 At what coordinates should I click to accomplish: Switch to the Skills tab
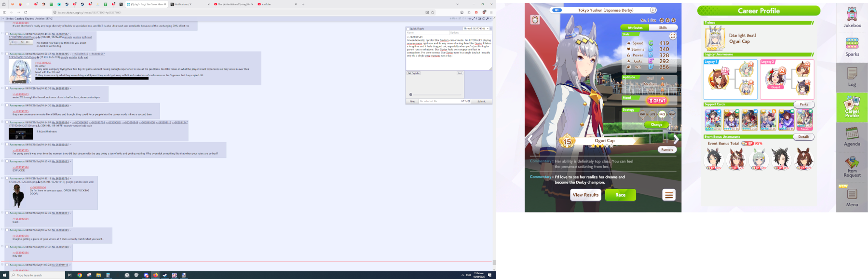pyautogui.click(x=663, y=27)
